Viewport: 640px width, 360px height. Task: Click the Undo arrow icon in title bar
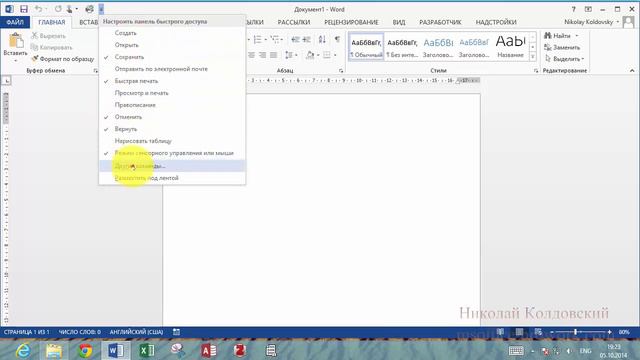[38, 9]
